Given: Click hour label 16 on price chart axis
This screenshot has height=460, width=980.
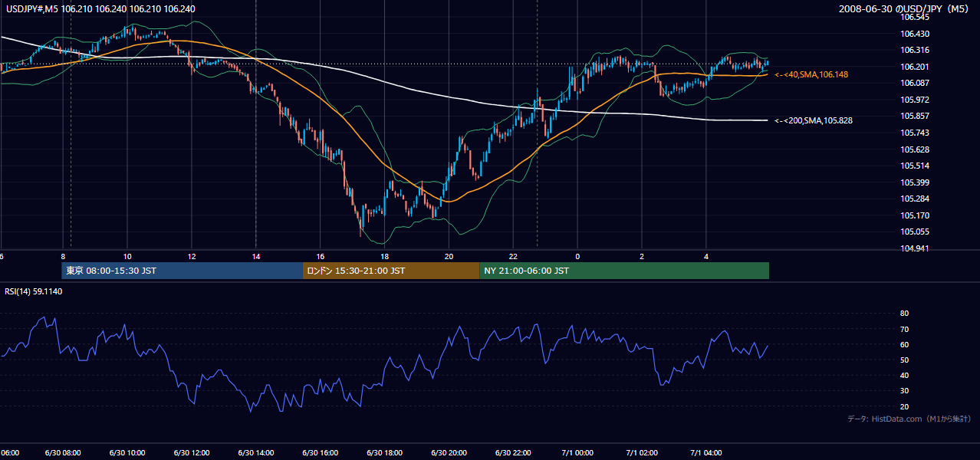Looking at the screenshot, I should [x=320, y=256].
